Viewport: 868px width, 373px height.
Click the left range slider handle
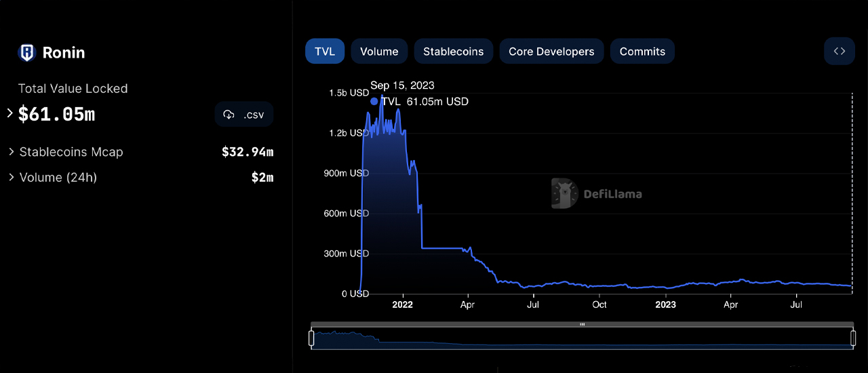pyautogui.click(x=311, y=338)
